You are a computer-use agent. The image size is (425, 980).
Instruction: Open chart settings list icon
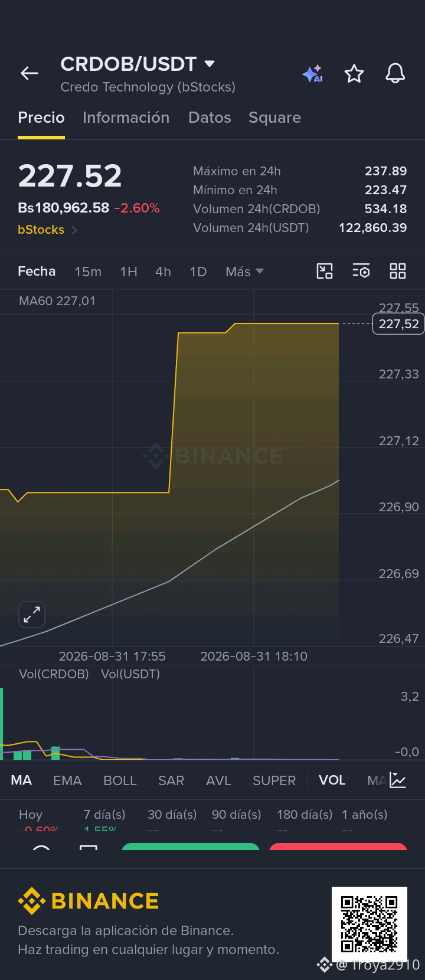[x=361, y=271]
